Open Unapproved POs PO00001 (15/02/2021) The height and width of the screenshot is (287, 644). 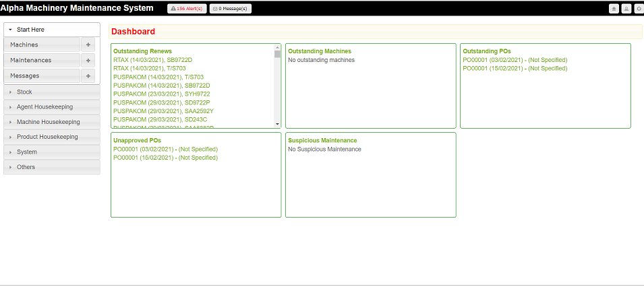[x=165, y=158]
